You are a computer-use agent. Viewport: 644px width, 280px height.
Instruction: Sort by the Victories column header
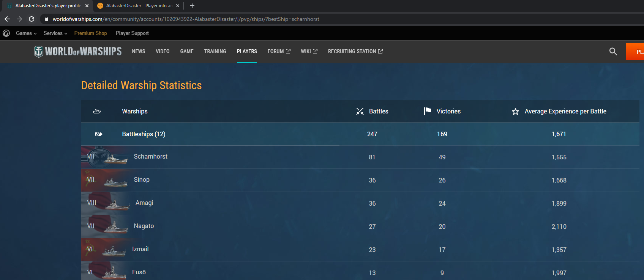coord(448,111)
